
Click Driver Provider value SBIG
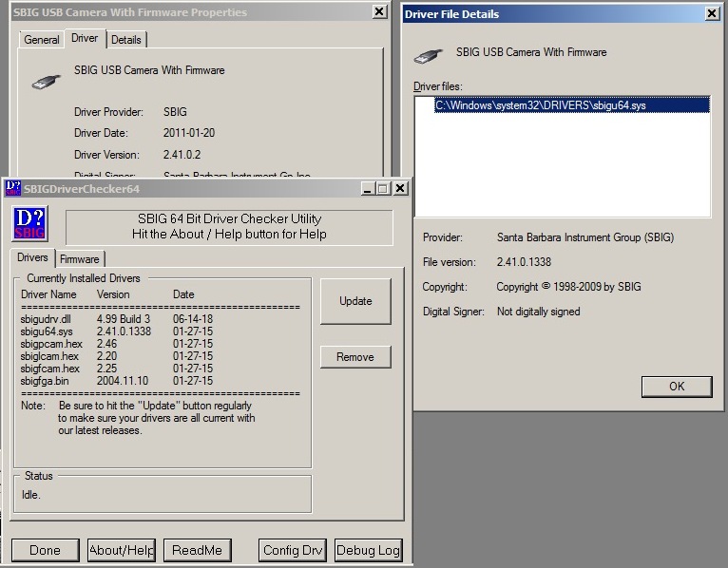(x=175, y=112)
